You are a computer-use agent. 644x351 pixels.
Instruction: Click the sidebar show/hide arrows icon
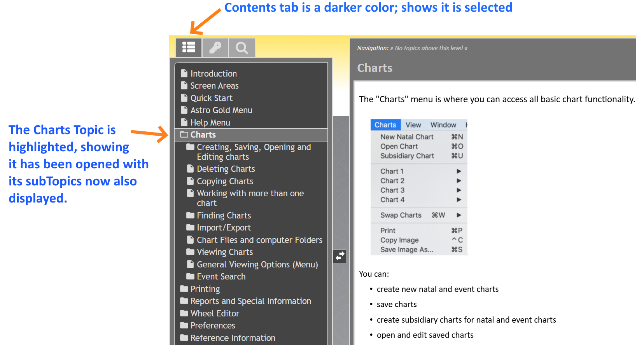339,256
